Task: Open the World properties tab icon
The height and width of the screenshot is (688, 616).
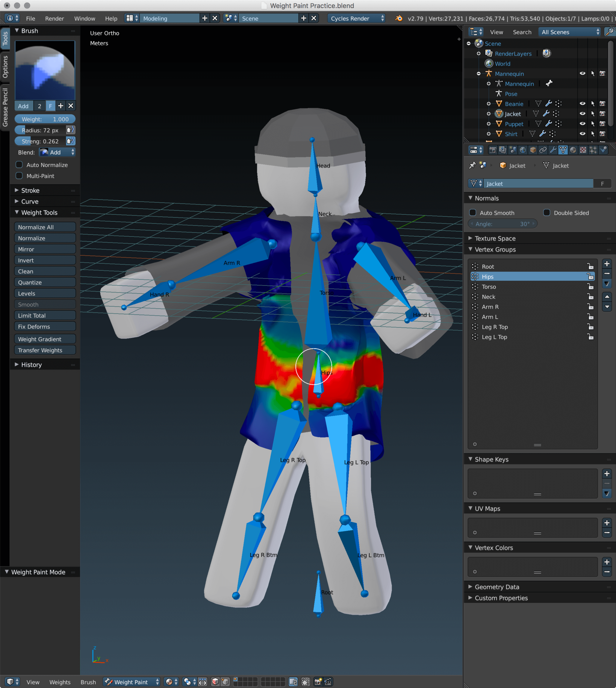Action: [x=523, y=150]
